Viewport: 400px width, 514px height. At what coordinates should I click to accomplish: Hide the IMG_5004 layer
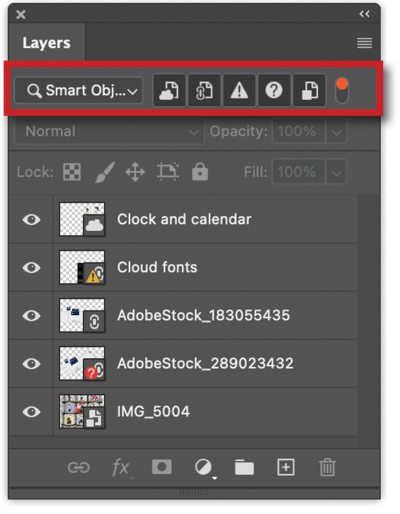pos(31,412)
